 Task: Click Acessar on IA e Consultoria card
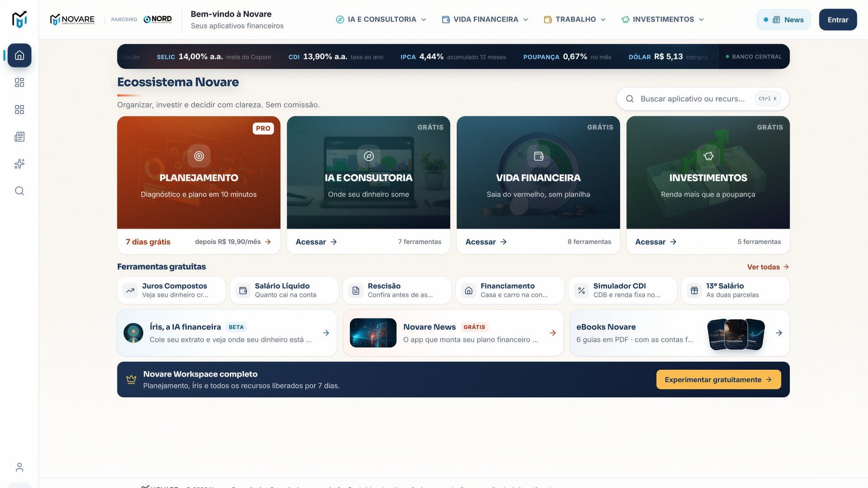pyautogui.click(x=316, y=242)
